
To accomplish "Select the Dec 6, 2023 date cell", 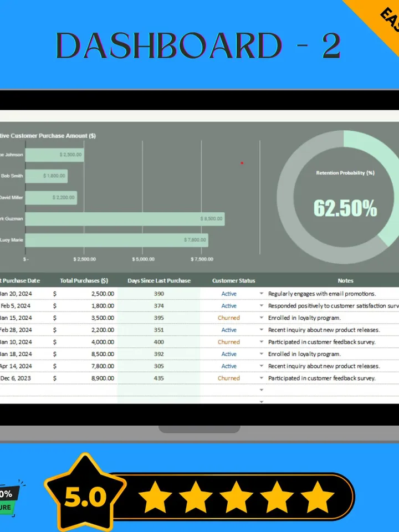I will click(x=16, y=378).
